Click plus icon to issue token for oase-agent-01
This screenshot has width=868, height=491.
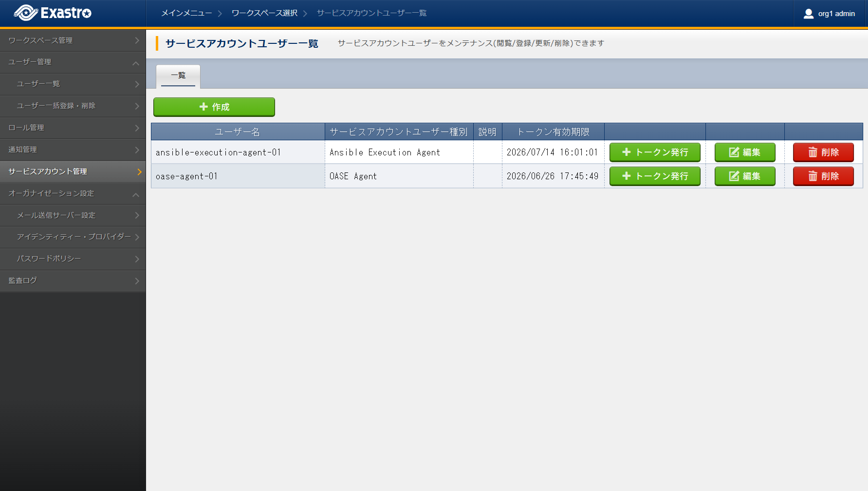click(627, 176)
